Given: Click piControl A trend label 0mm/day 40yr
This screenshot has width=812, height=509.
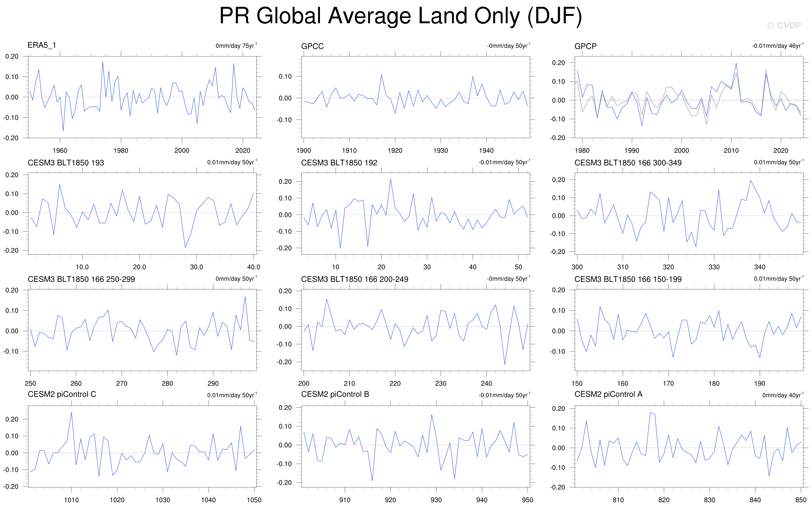Looking at the screenshot, I should 783,395.
